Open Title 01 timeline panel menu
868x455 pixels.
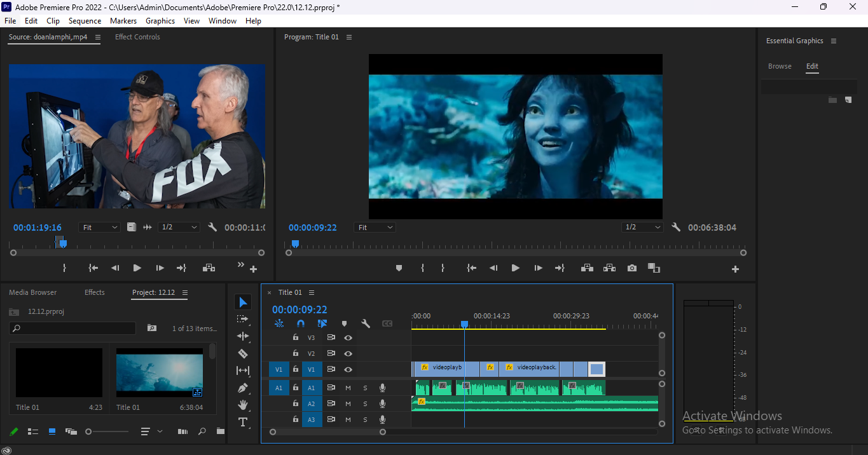312,292
